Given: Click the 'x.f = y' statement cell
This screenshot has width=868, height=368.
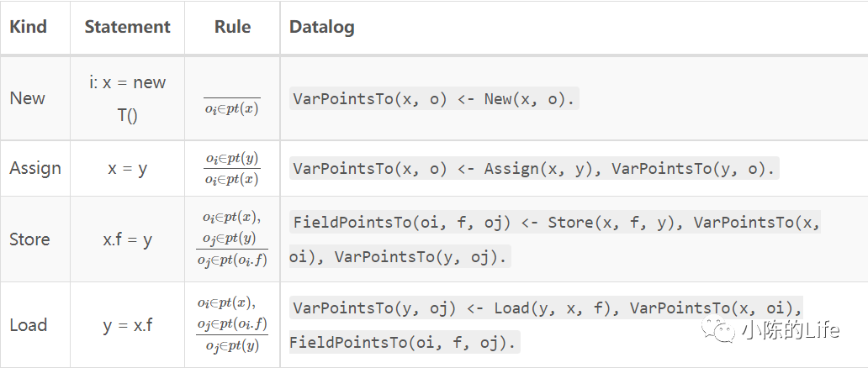Looking at the screenshot, I should 127,239.
